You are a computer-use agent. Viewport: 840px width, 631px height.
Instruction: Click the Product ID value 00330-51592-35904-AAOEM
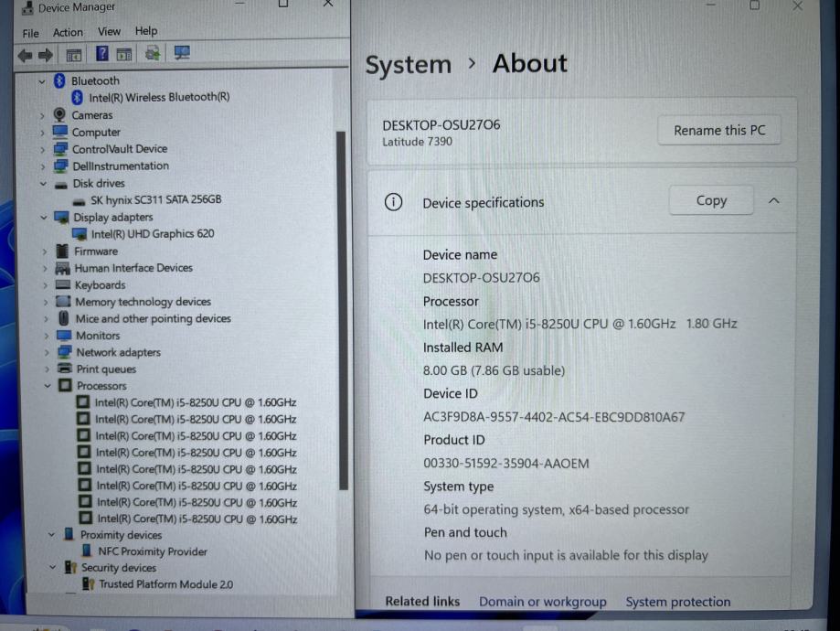506,464
